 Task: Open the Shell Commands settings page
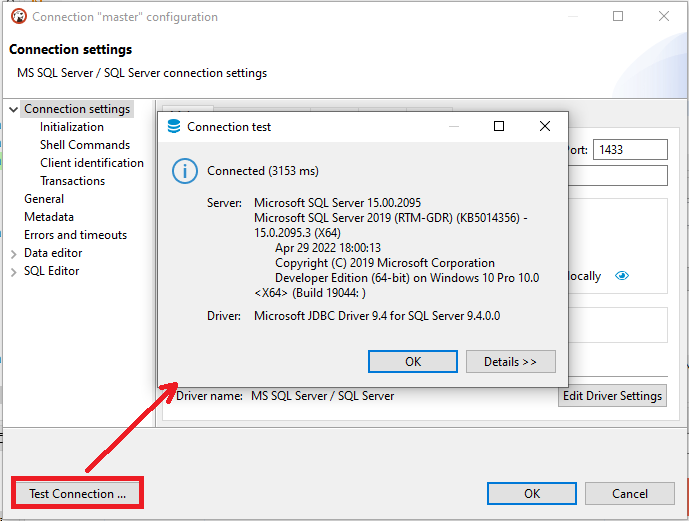85,145
